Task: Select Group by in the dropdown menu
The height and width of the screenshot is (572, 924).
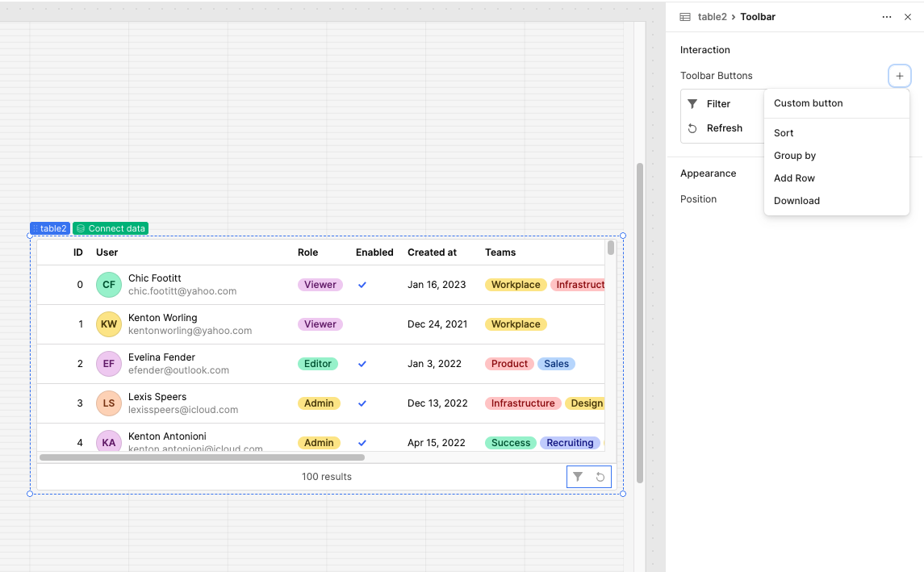Action: [795, 156]
